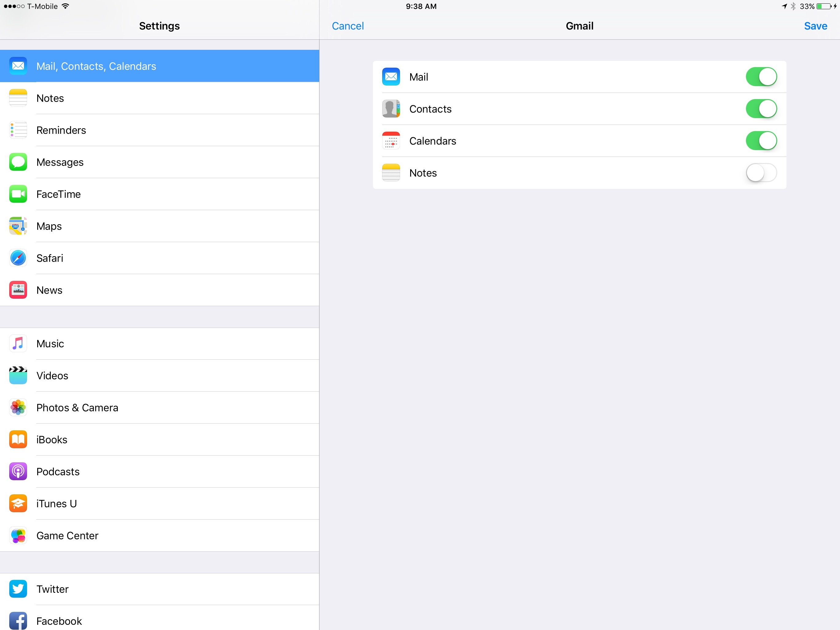
Task: Tap the 9:38 AM clock in status bar
Action: coord(421,6)
